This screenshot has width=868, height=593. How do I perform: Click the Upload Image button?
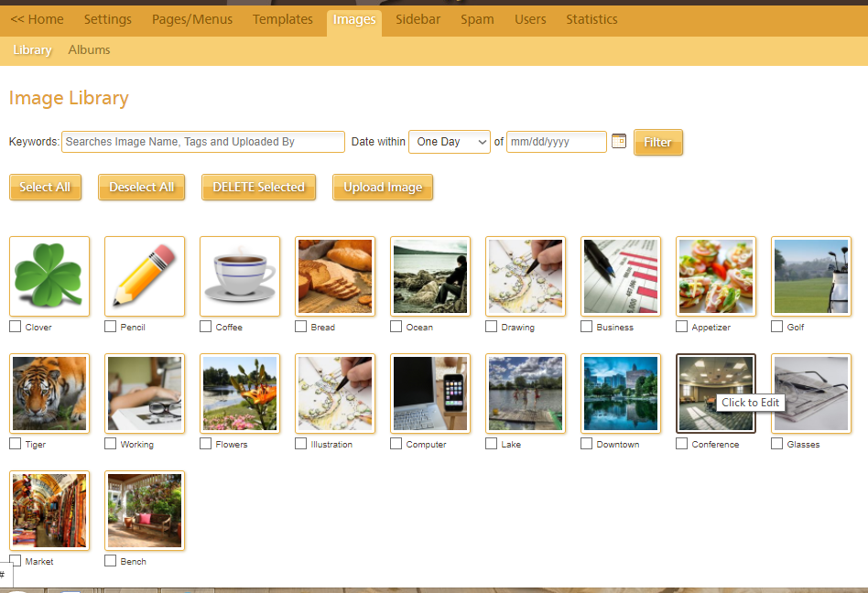pyautogui.click(x=383, y=187)
